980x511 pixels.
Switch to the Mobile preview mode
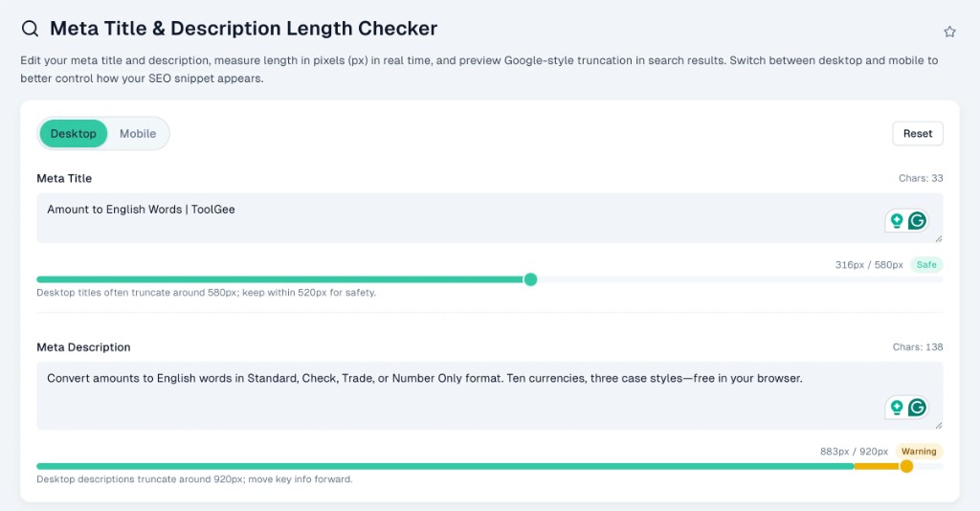[138, 134]
